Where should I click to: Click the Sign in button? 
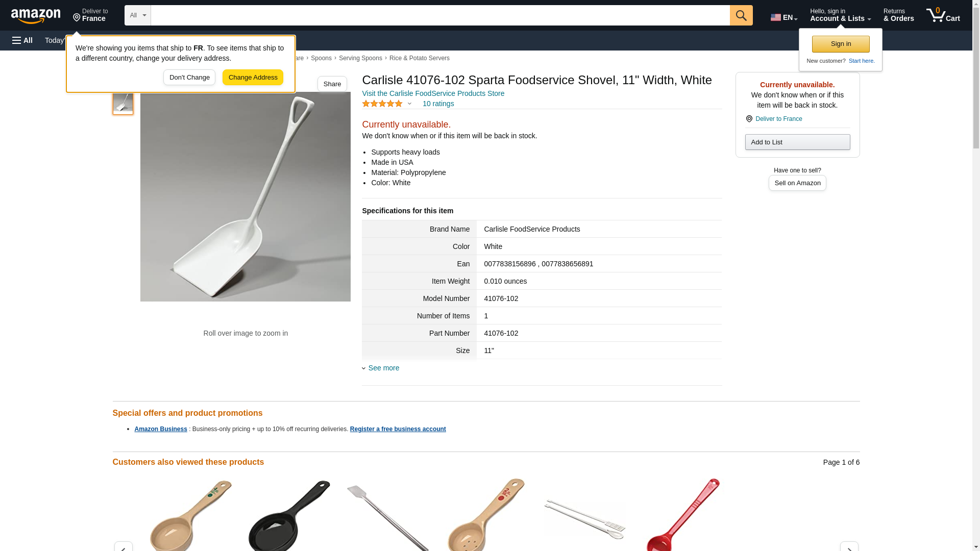pos(841,44)
